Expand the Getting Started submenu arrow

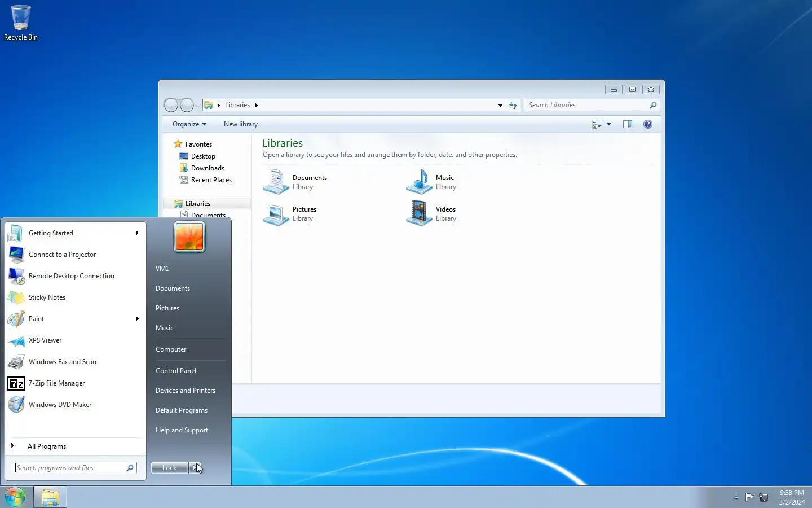pyautogui.click(x=137, y=233)
